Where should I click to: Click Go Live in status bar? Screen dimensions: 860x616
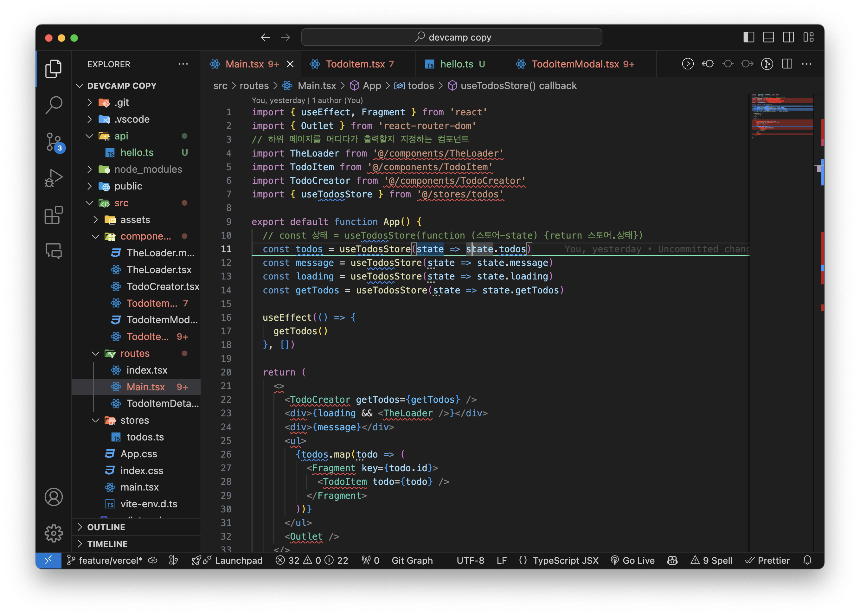point(633,560)
